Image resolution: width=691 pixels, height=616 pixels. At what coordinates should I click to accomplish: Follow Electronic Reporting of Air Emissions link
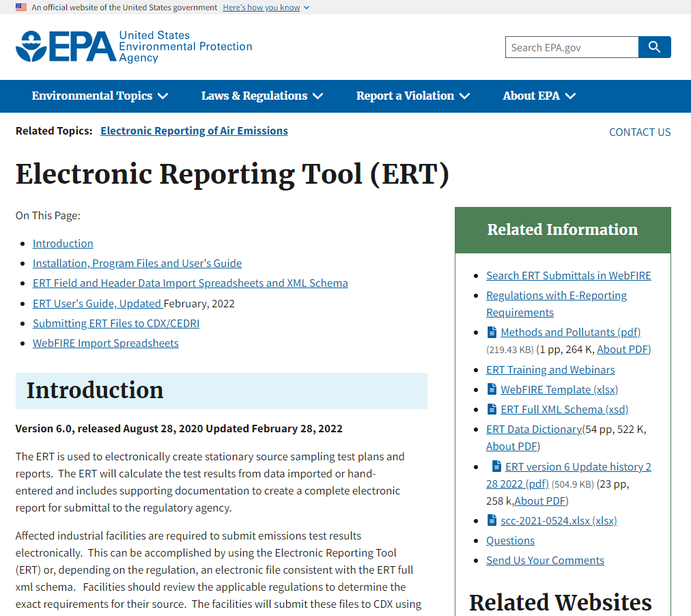(x=194, y=131)
